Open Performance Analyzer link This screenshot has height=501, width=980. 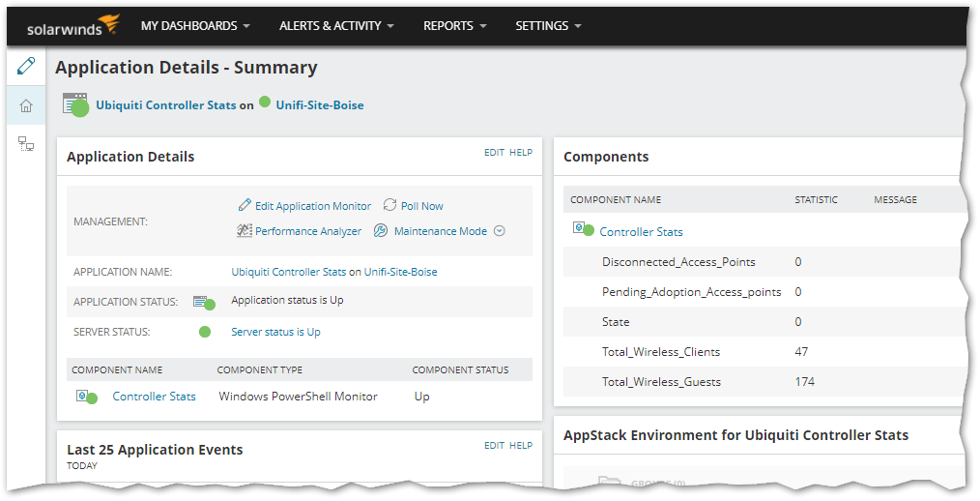coord(308,231)
